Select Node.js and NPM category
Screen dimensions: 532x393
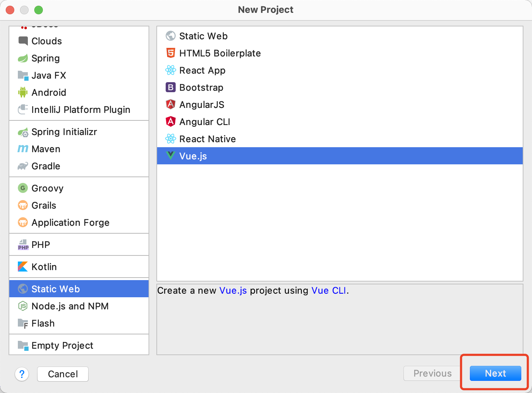(x=70, y=306)
